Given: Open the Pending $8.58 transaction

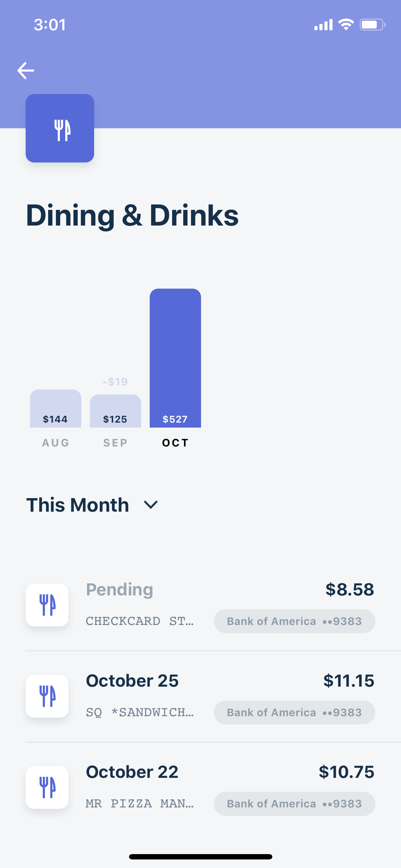Looking at the screenshot, I should tap(200, 605).
